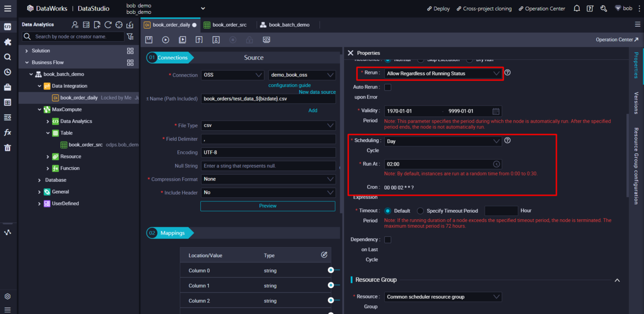Click the refresh icon in Data Analytics panel
Image resolution: width=644 pixels, height=314 pixels.
click(108, 25)
